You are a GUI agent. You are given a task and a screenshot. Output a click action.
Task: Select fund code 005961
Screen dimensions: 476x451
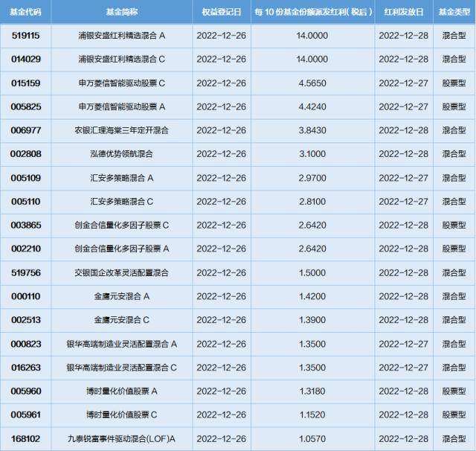(26, 415)
